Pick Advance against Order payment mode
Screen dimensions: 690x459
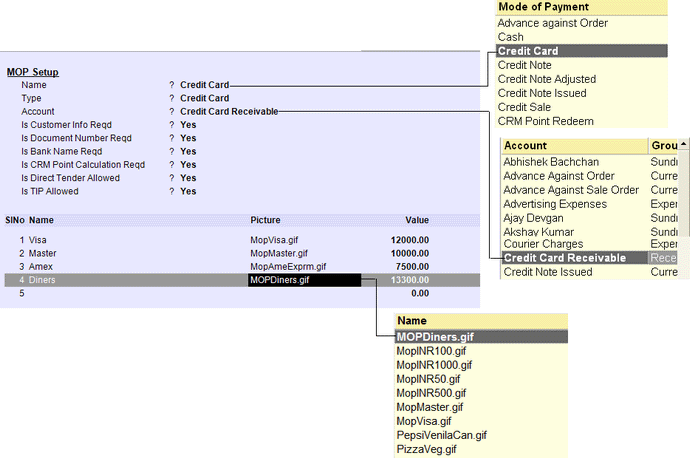tap(552, 23)
